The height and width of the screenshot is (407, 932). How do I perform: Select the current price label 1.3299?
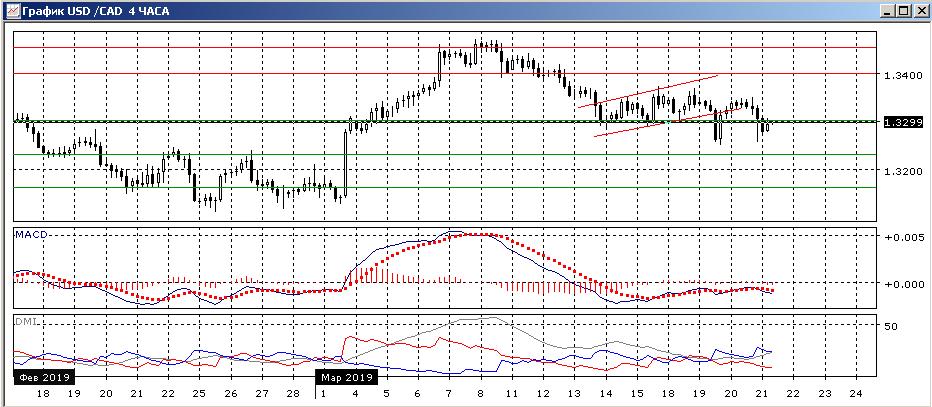click(902, 122)
